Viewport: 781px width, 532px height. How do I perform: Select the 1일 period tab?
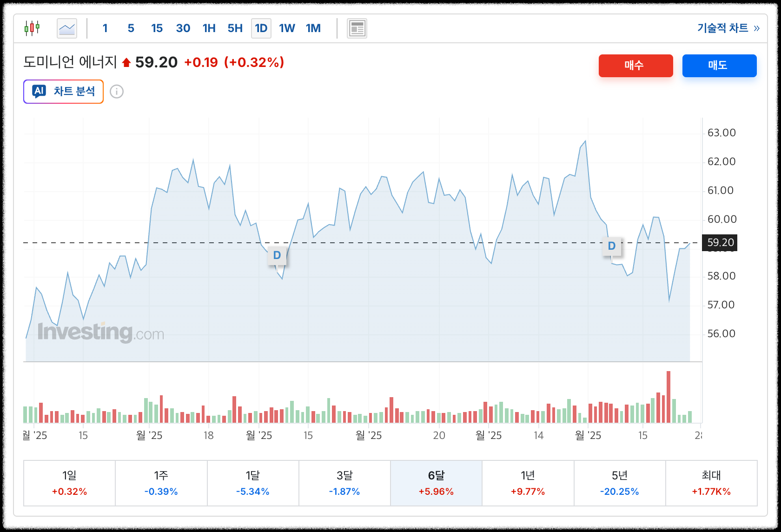tap(69, 483)
